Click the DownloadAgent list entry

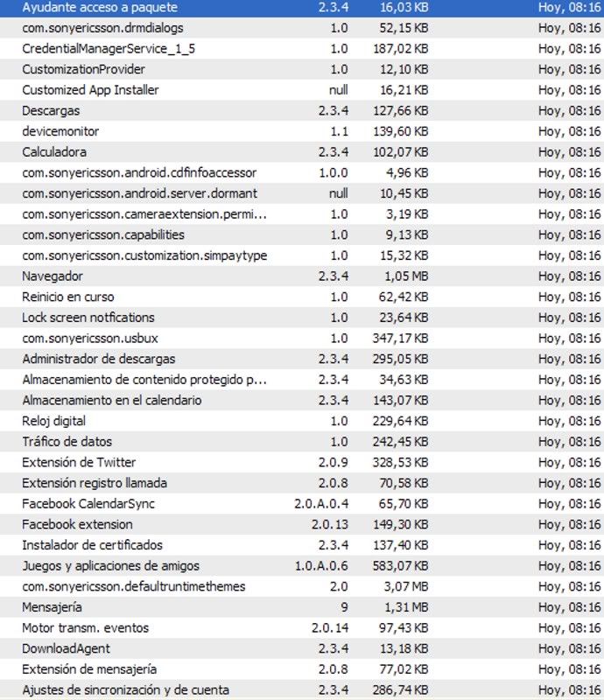click(302, 648)
